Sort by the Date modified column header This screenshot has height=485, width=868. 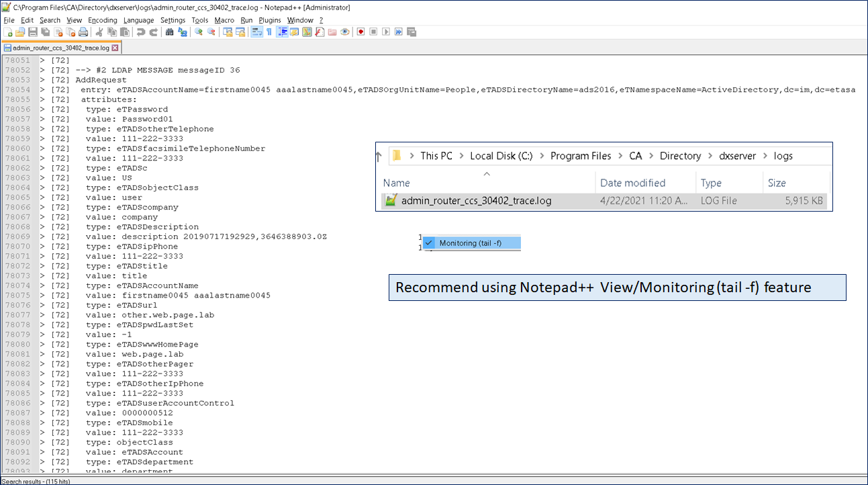(x=632, y=183)
